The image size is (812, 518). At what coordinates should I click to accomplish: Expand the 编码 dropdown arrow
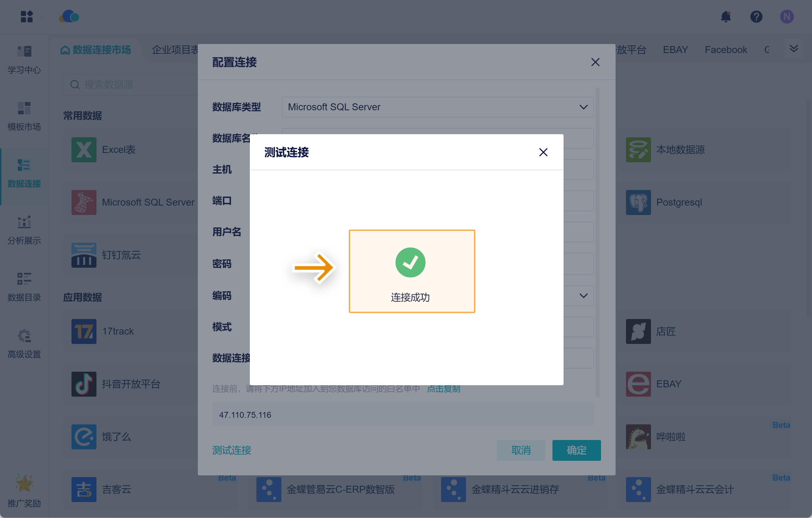pyautogui.click(x=583, y=296)
